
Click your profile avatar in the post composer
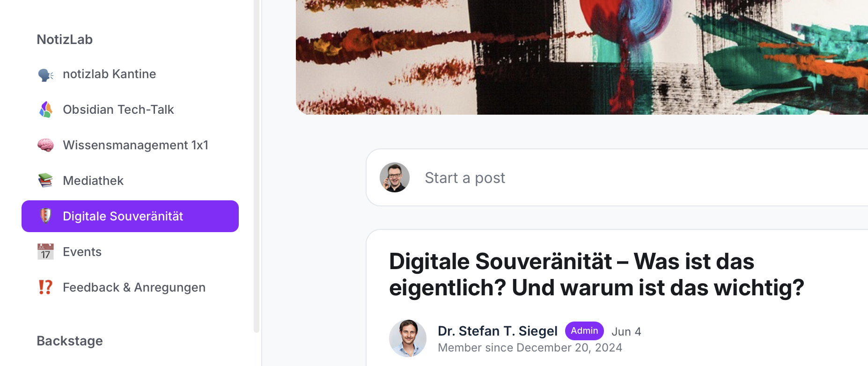pyautogui.click(x=395, y=177)
